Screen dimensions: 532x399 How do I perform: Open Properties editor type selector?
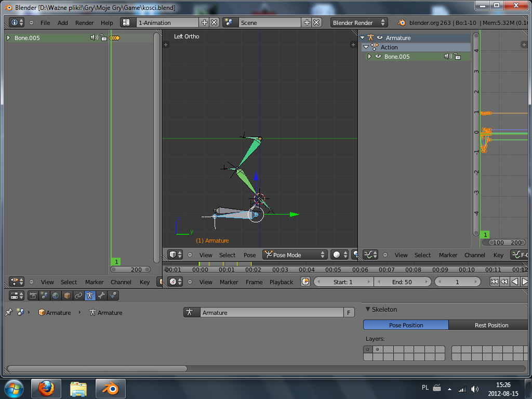[16, 296]
